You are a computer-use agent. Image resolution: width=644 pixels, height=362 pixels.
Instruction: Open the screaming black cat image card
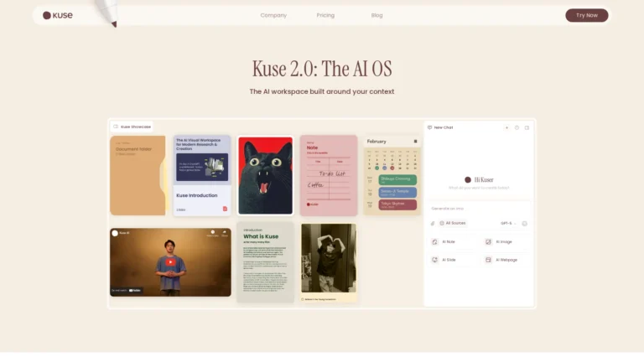[x=265, y=175]
